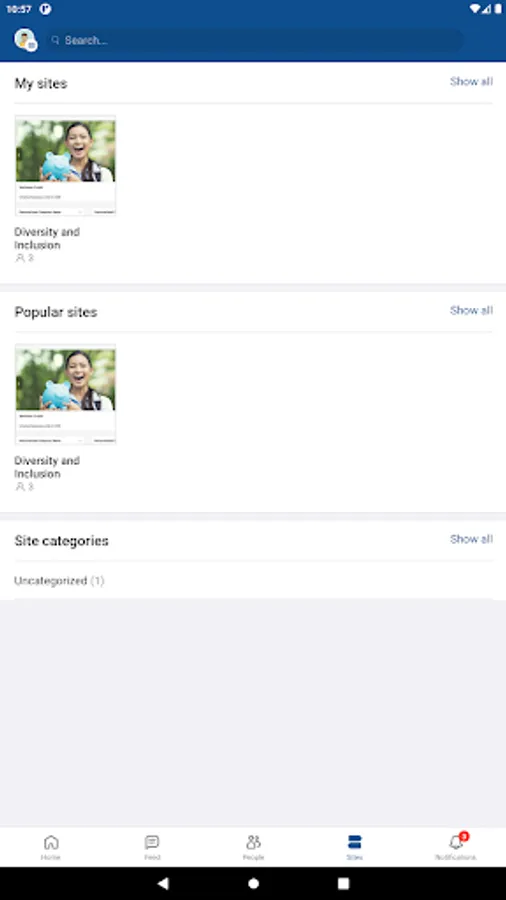Go to the Home tab icon
This screenshot has width=506, height=900.
tap(51, 842)
